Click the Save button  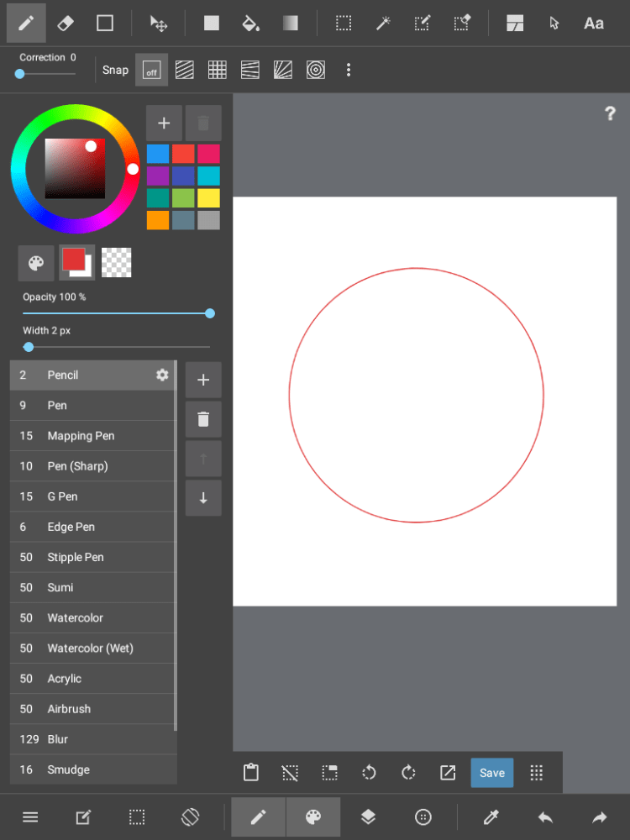pyautogui.click(x=492, y=773)
